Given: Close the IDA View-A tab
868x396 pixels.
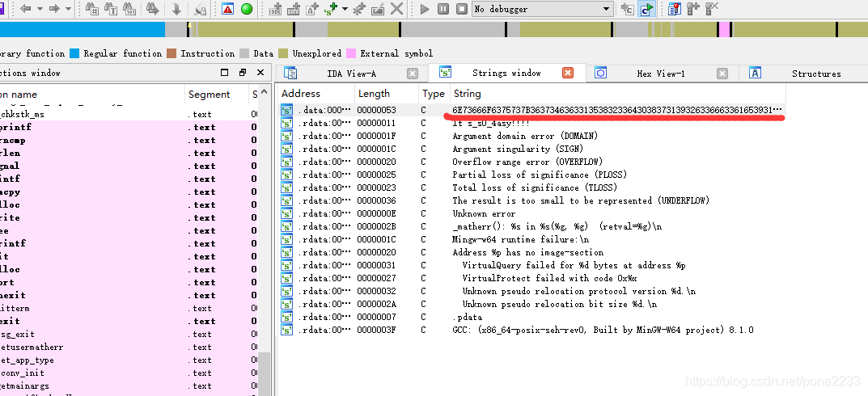Looking at the screenshot, I should coord(413,74).
